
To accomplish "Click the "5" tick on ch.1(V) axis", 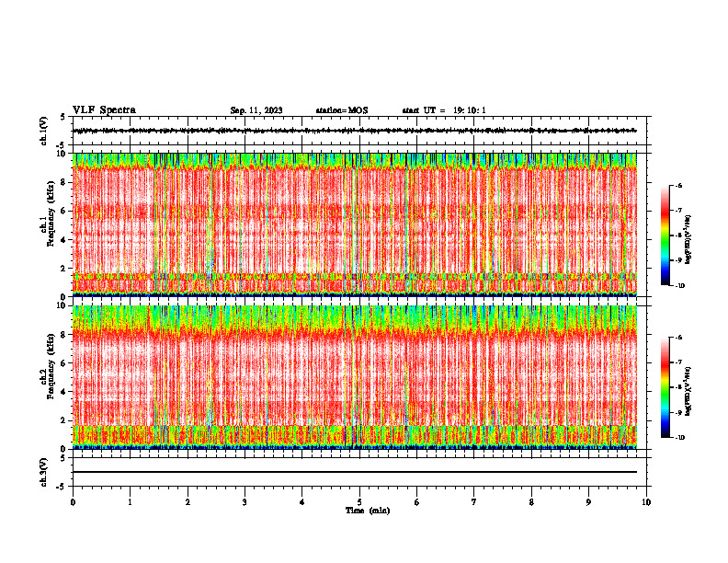I will [63, 118].
